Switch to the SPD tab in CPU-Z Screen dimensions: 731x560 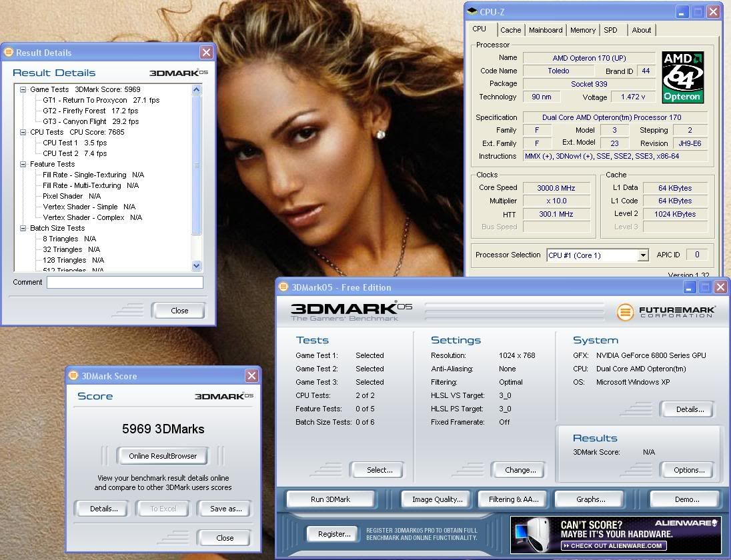[x=610, y=30]
